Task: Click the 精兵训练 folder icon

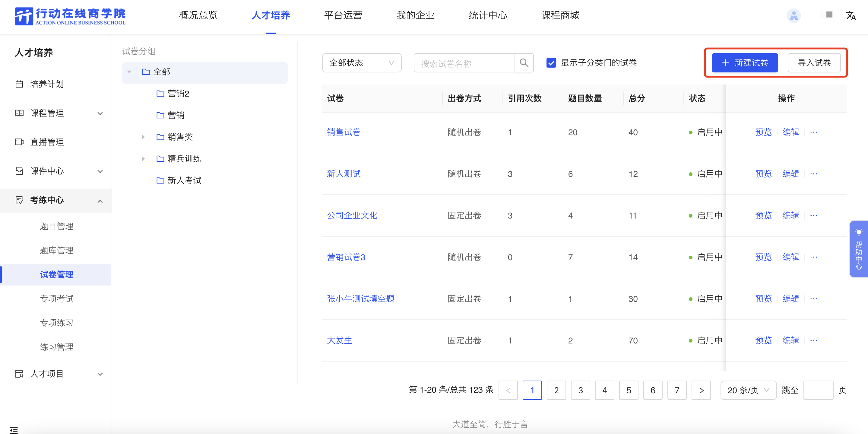Action: tap(160, 158)
